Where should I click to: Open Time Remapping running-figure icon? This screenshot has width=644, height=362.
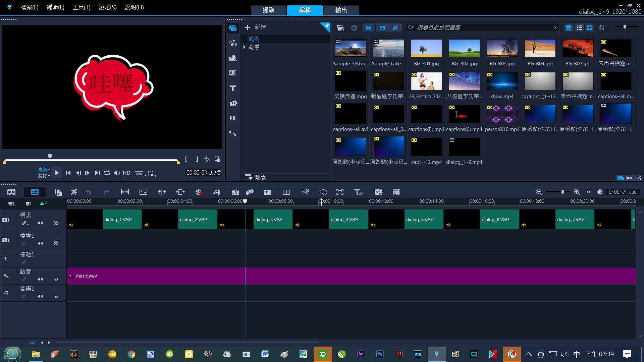click(x=305, y=192)
